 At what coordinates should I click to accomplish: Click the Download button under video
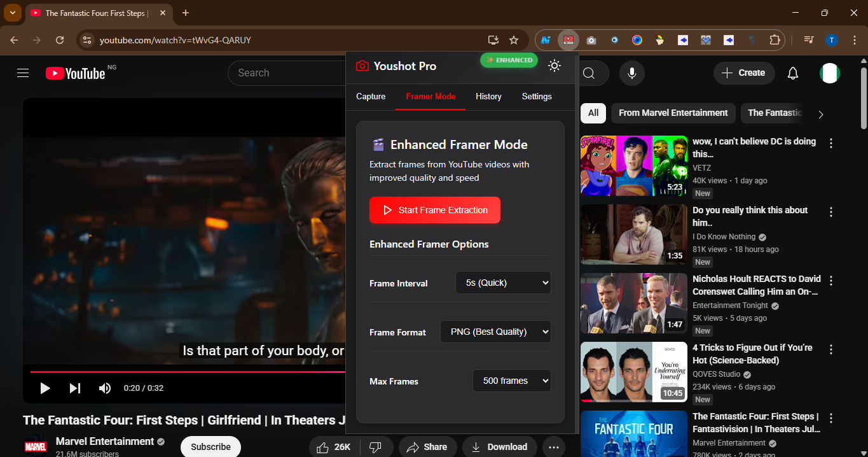499,447
